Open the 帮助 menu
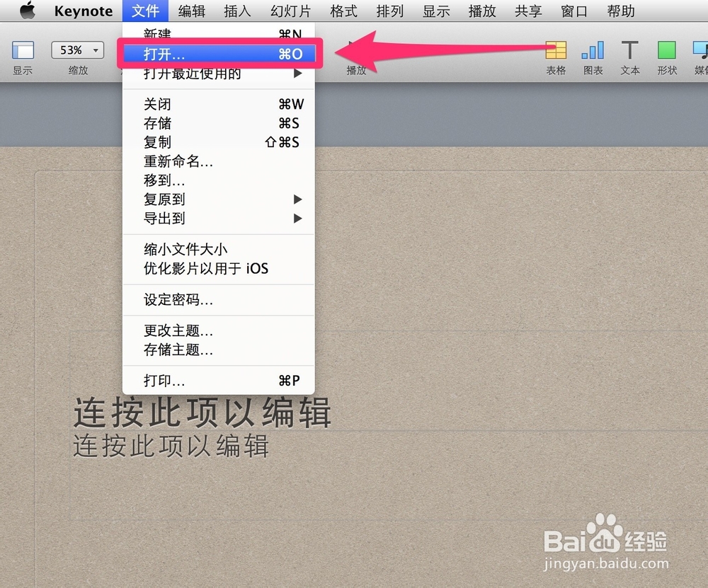The image size is (708, 588). point(621,11)
